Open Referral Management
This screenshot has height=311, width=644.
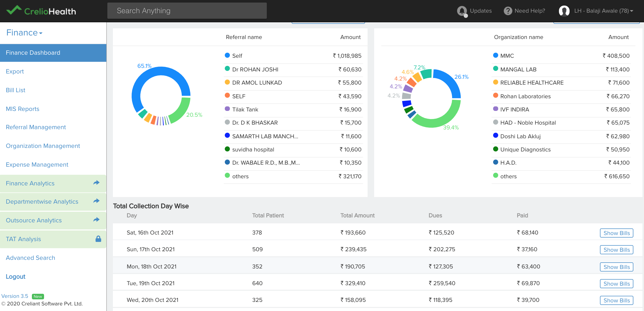36,127
